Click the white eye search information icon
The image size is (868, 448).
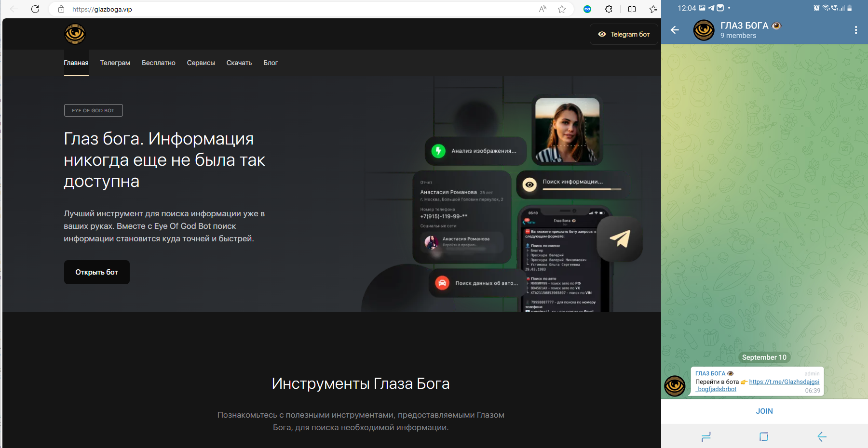click(529, 184)
